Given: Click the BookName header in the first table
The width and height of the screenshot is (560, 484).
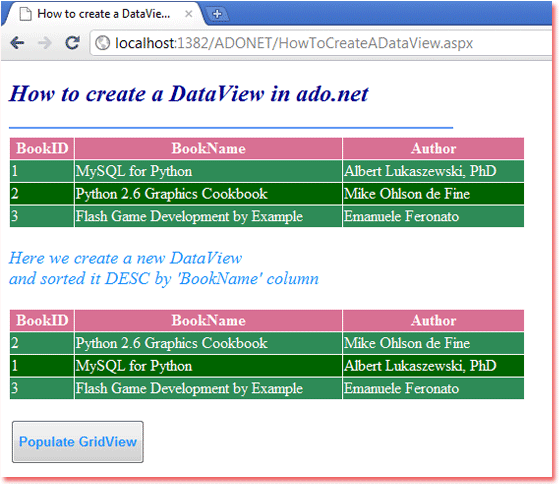Looking at the screenshot, I should pyautogui.click(x=209, y=149).
